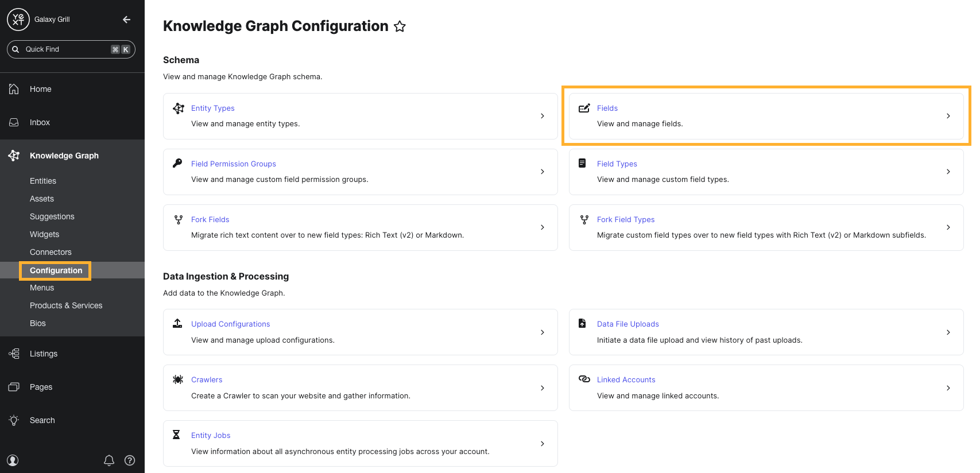
Task: Open the Entity Types link
Action: point(213,108)
